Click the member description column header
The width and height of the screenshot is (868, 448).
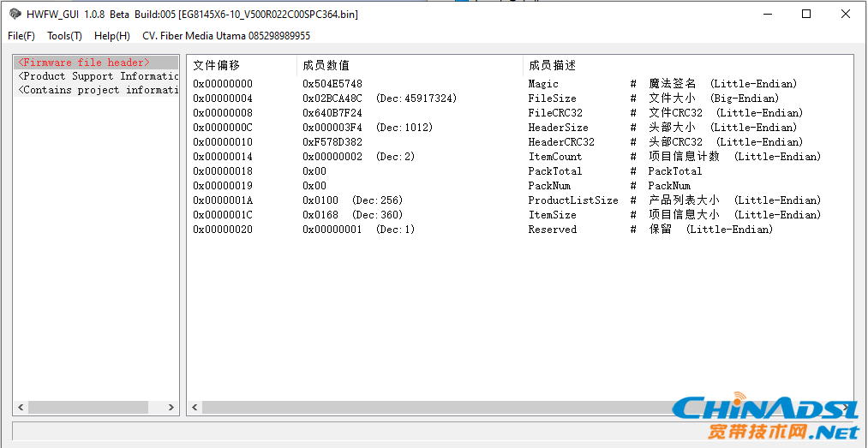pos(553,65)
